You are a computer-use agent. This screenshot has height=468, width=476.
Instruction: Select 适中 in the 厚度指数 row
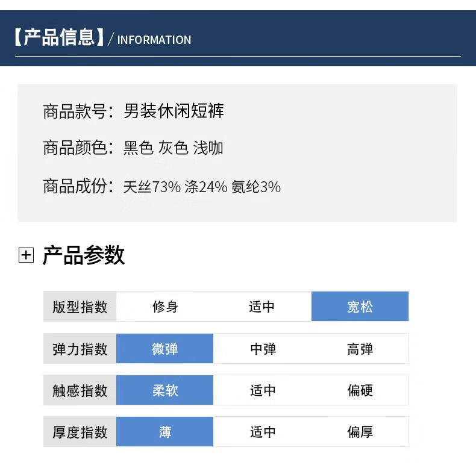coord(263,432)
